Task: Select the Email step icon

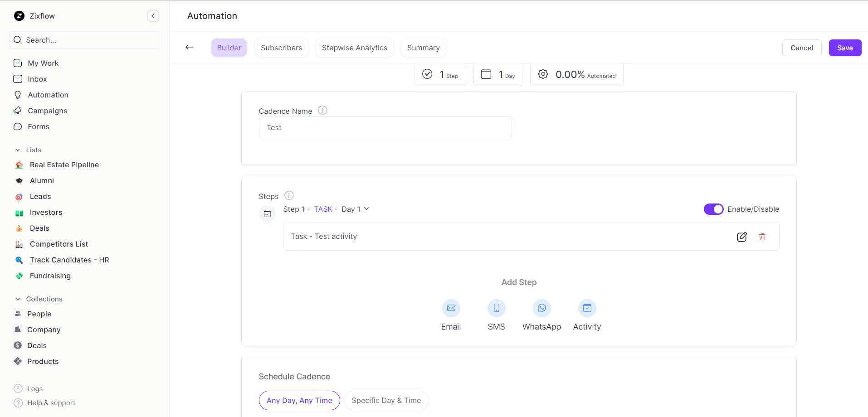Action: [x=450, y=308]
